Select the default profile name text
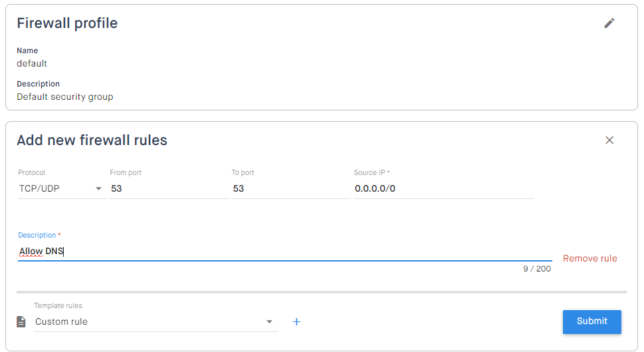644x352 pixels. (x=32, y=64)
